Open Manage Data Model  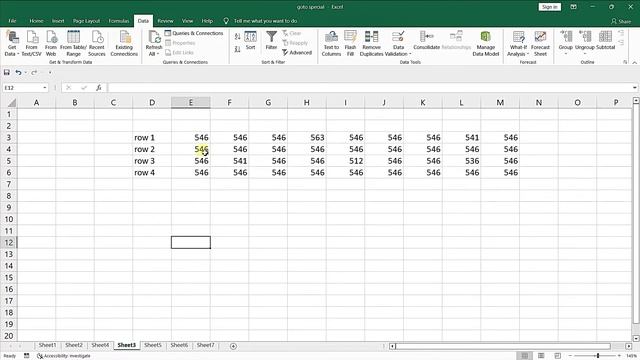(x=485, y=43)
